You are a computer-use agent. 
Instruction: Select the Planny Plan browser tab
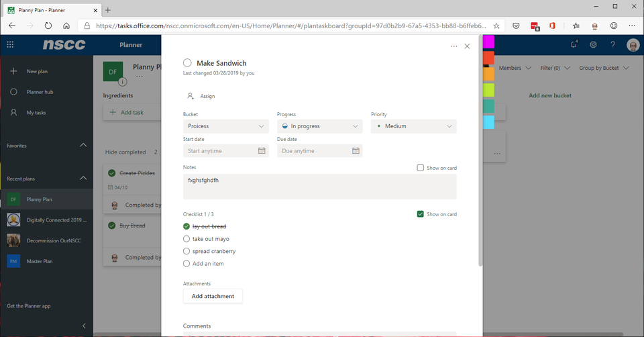click(x=52, y=10)
